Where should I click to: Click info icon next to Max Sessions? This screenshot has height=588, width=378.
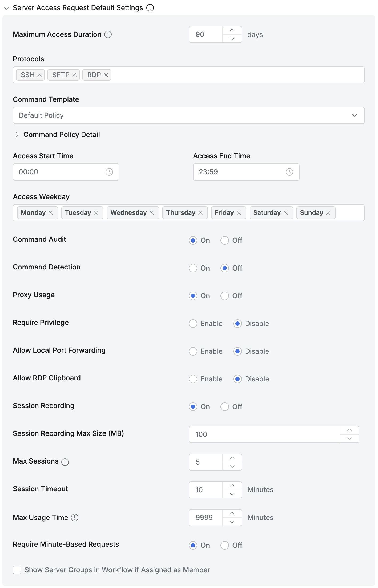[65, 462]
